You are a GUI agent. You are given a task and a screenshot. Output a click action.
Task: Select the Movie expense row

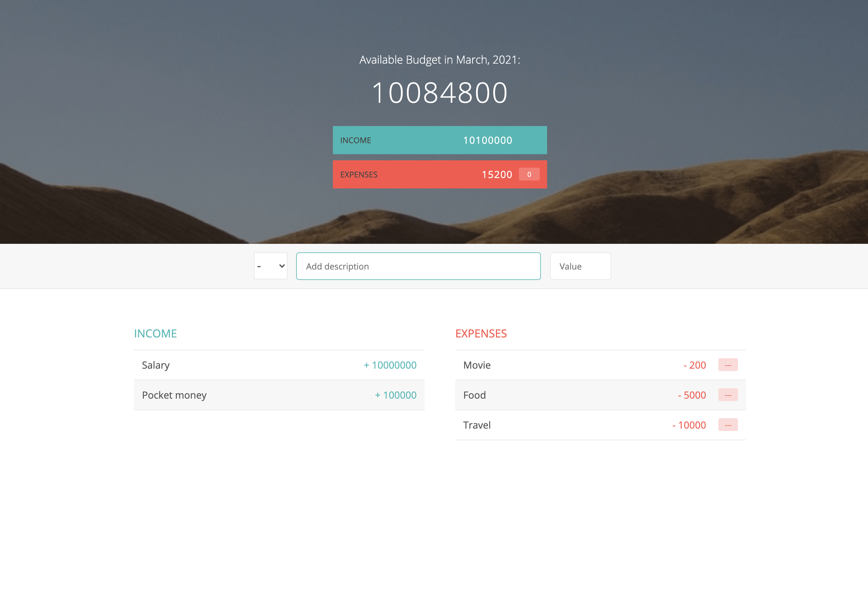pos(567,365)
